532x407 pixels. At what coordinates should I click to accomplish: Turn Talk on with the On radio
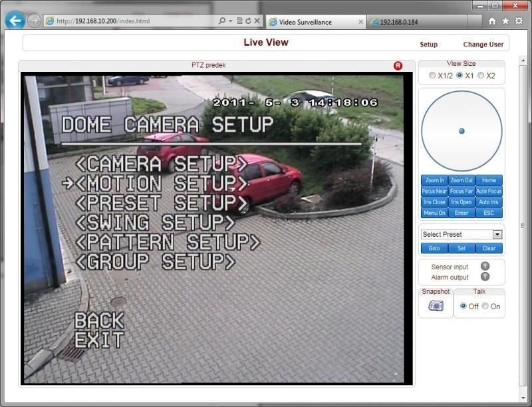click(485, 306)
